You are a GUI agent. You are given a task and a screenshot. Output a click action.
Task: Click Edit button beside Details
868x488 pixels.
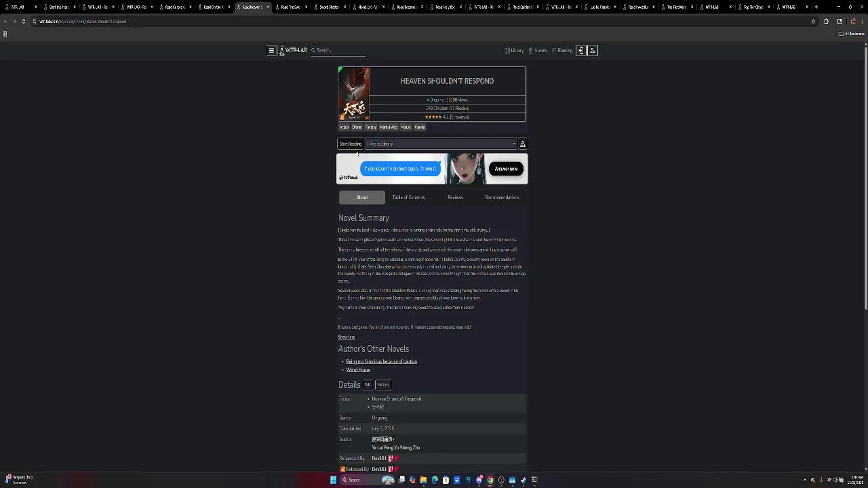(x=368, y=384)
